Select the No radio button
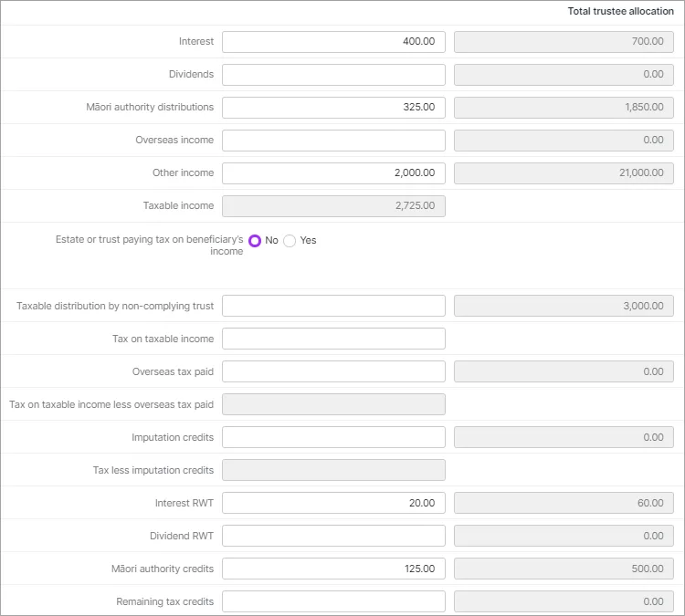The width and height of the screenshot is (685, 616). [x=255, y=241]
